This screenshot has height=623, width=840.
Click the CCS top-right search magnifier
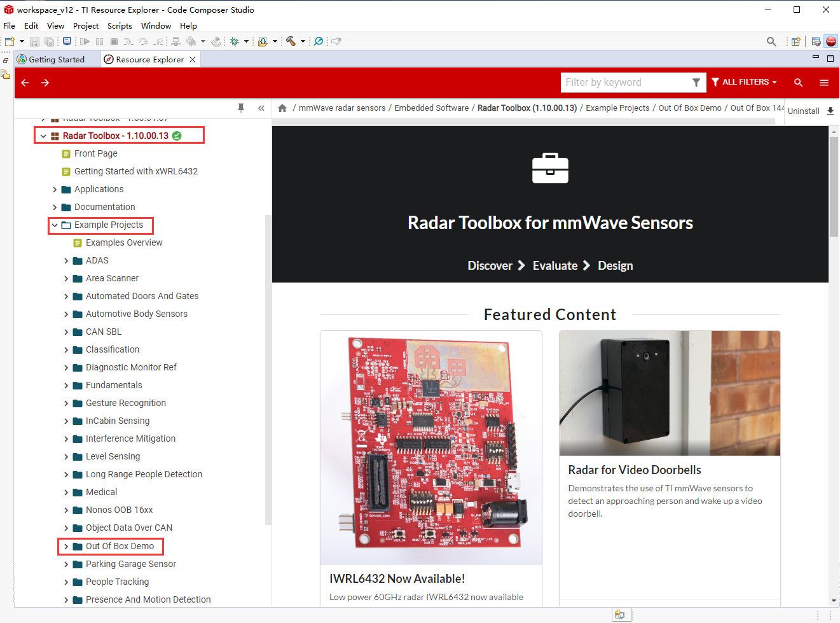tap(771, 41)
